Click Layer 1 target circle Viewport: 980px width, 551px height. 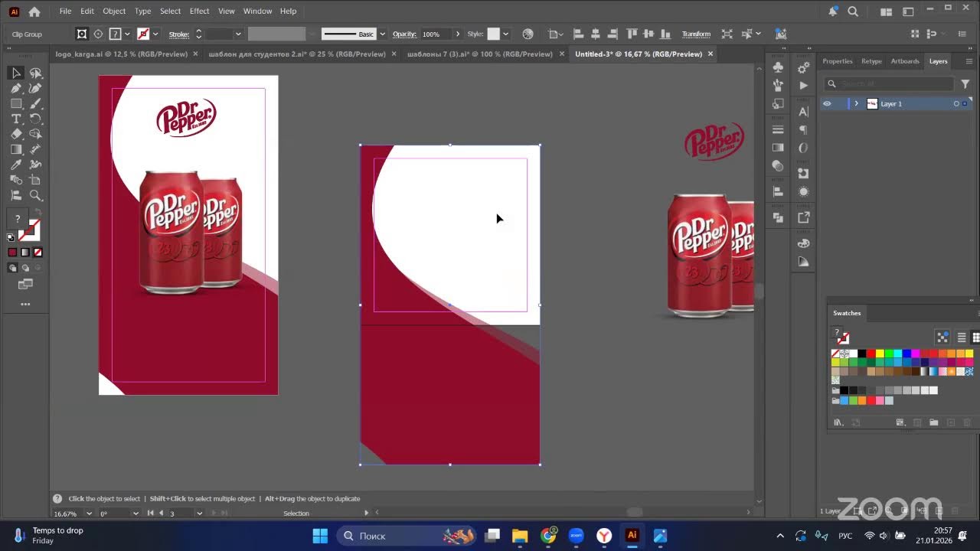click(x=956, y=104)
